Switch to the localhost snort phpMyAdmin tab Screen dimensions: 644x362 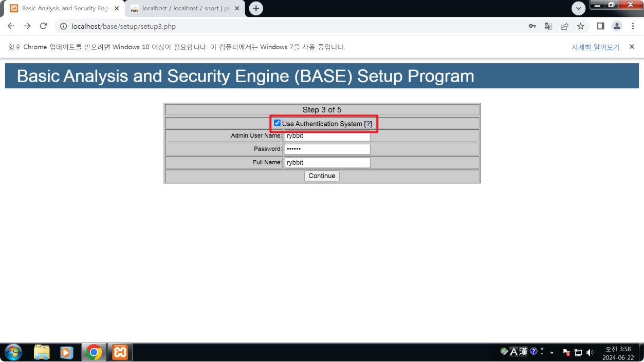185,9
